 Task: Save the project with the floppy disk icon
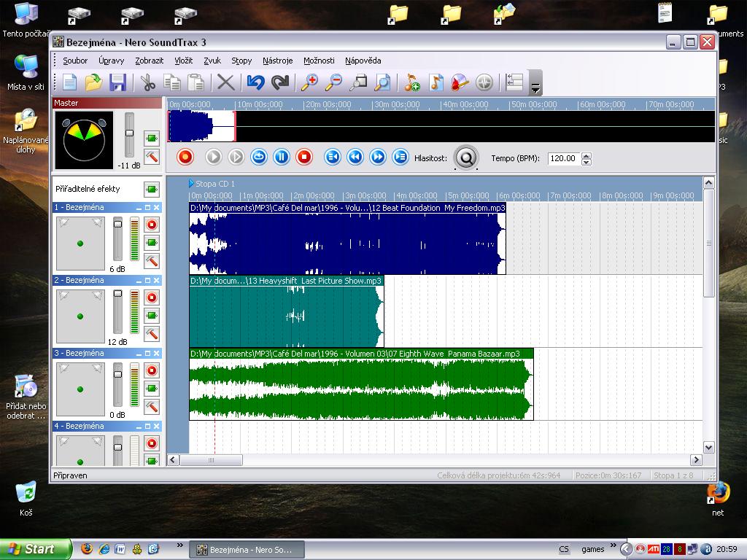[x=117, y=82]
